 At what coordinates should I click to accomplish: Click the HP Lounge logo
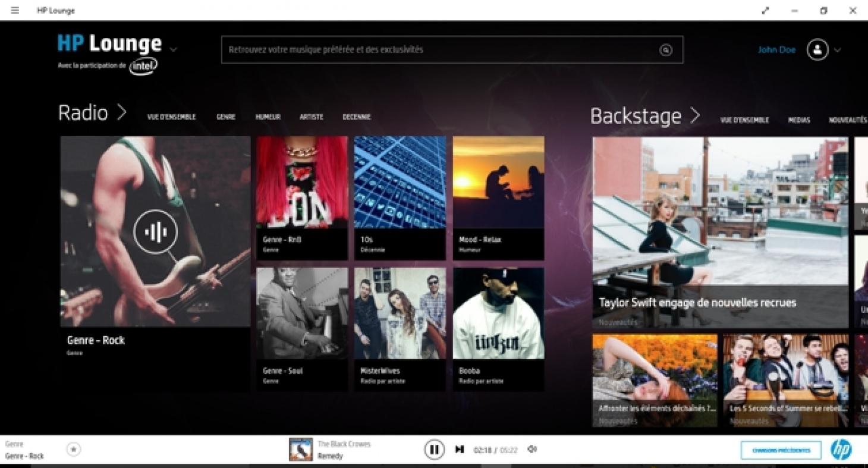[x=109, y=43]
